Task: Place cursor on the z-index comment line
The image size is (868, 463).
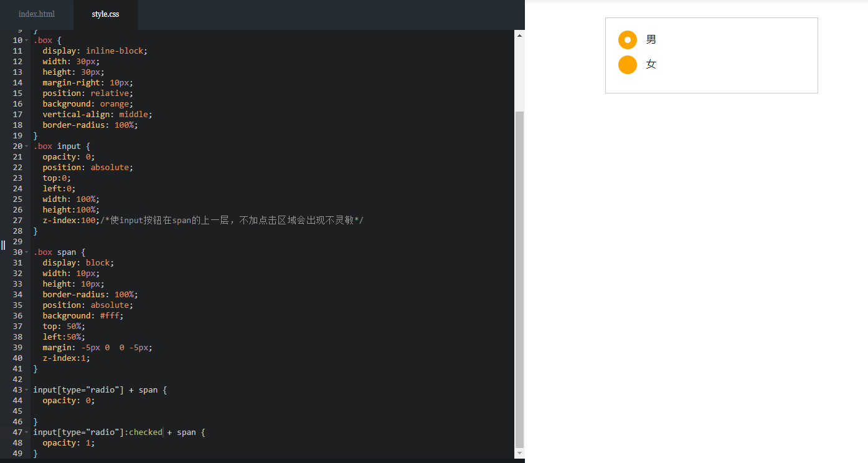Action: tap(187, 220)
